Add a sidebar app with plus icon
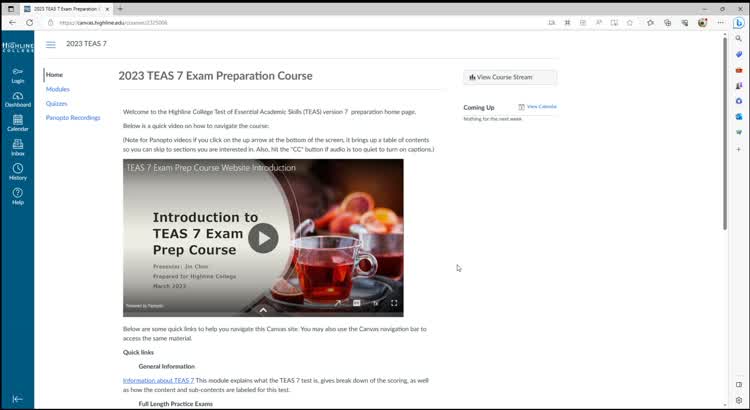 coord(739,149)
